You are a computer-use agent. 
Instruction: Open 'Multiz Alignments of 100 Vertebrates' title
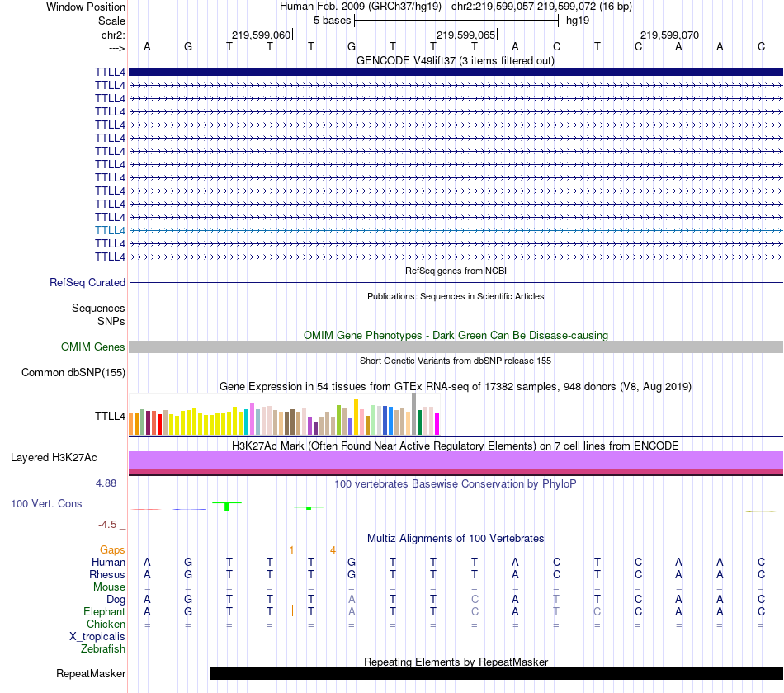click(x=456, y=538)
